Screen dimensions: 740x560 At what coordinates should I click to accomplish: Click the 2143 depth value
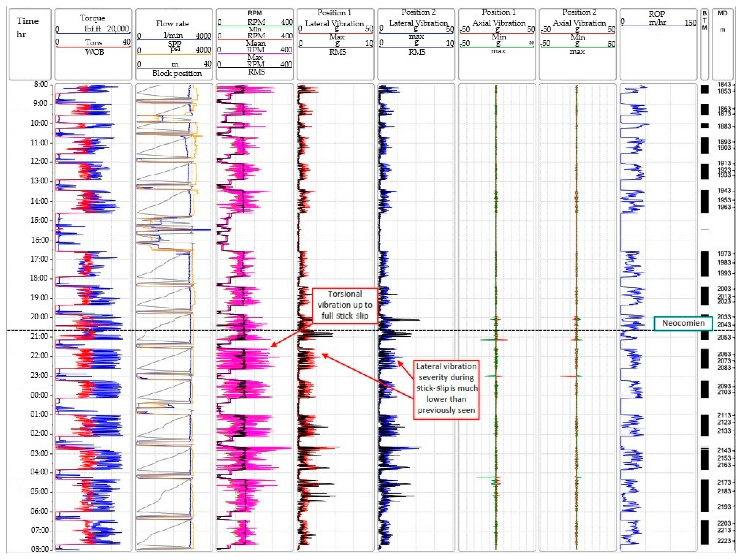click(724, 450)
